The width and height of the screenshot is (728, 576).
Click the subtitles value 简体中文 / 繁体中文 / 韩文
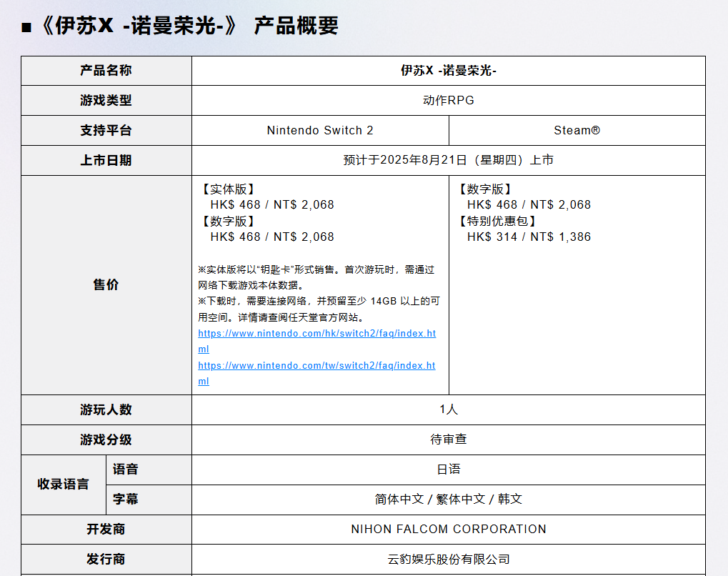coord(449,500)
